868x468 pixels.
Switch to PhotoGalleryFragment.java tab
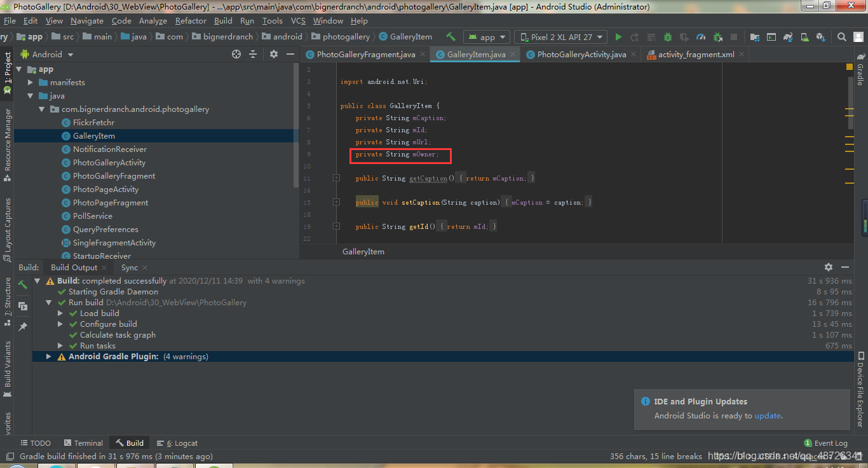pyautogui.click(x=365, y=55)
